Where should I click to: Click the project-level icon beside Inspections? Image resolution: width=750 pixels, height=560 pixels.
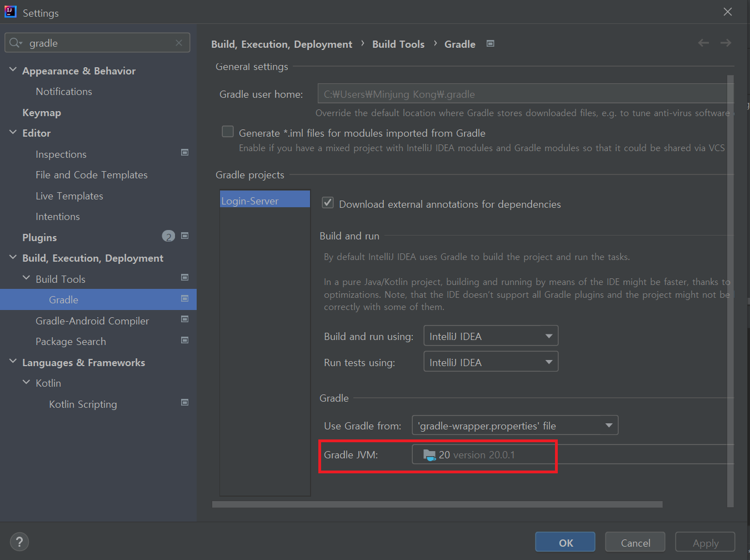(x=185, y=152)
